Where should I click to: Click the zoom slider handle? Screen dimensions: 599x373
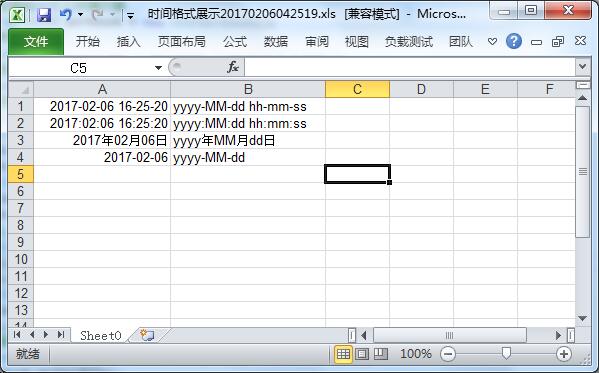coord(506,354)
